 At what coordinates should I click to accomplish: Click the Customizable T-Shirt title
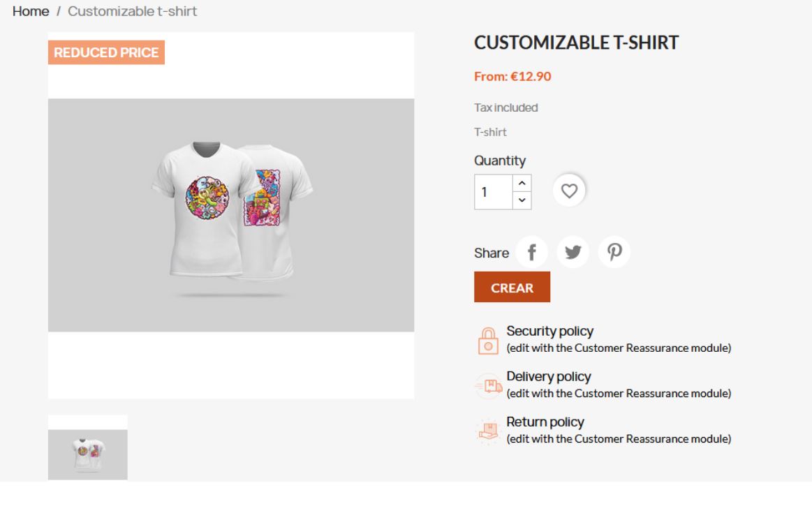tap(576, 43)
